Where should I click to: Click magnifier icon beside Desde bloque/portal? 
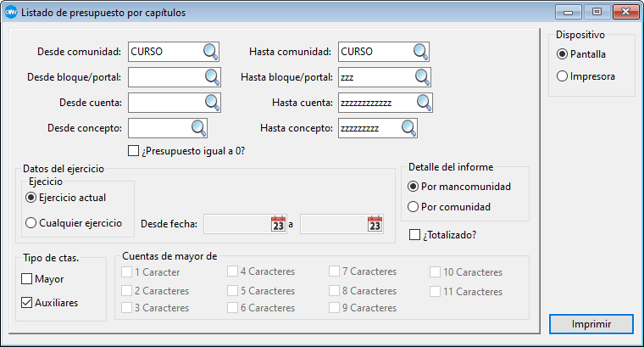pos(210,77)
